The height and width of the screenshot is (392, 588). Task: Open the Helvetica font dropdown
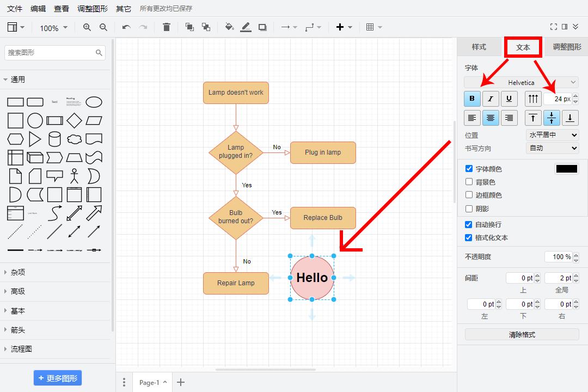(x=521, y=82)
